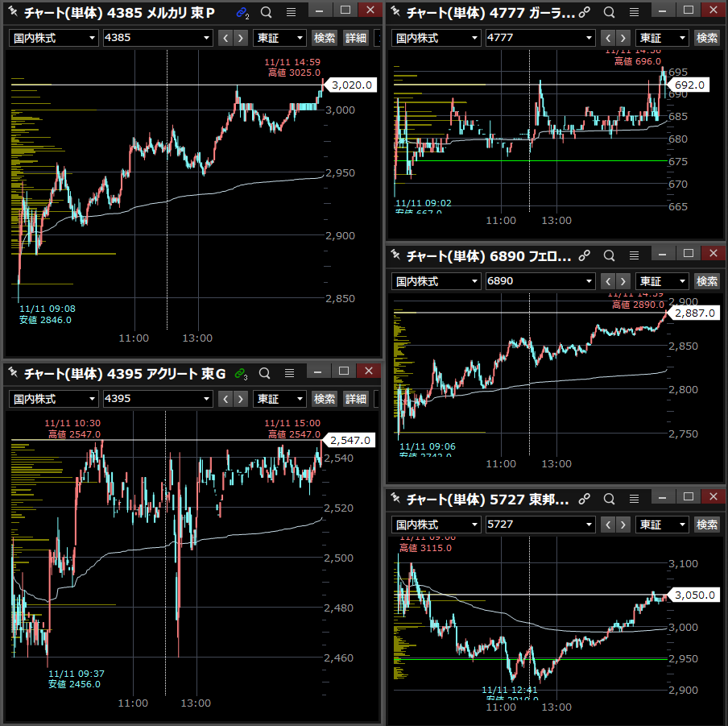This screenshot has height=726, width=728.
Task: Click the green link group icon in the 4395 chart
Action: tap(241, 372)
